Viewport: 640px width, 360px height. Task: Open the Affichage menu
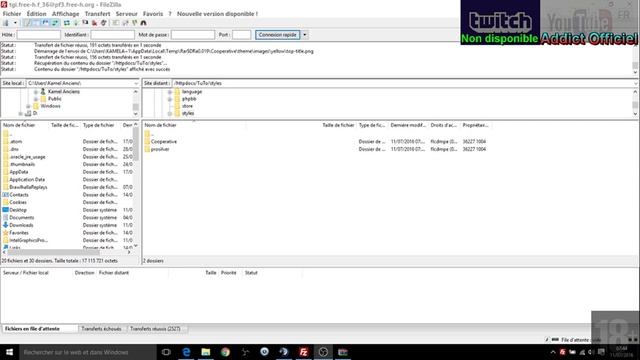[x=65, y=14]
